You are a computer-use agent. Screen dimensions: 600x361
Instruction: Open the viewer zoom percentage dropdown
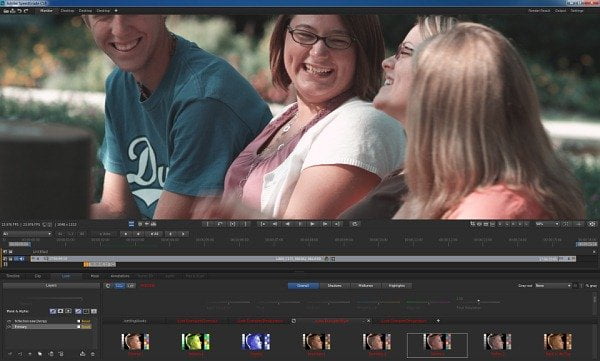(x=547, y=224)
